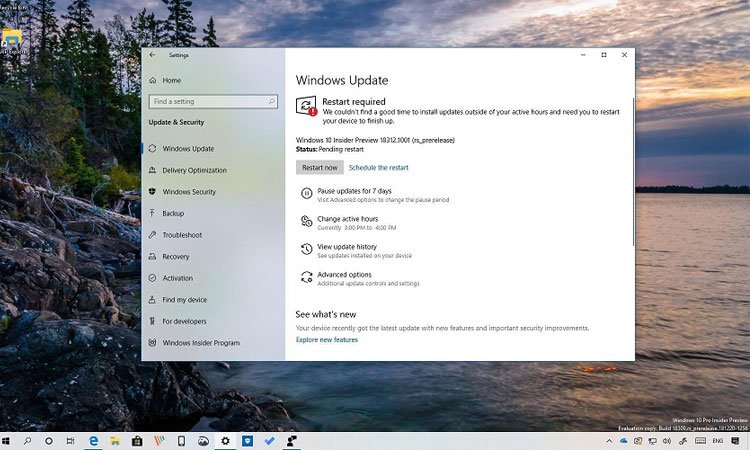
Task: Open Microsoft Edge from the taskbar
Action: coord(93,440)
